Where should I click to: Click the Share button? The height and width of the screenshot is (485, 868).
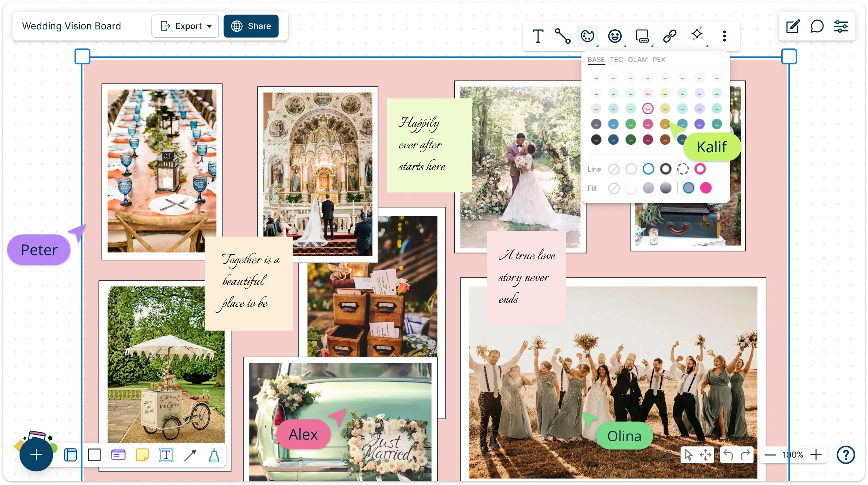coord(251,26)
